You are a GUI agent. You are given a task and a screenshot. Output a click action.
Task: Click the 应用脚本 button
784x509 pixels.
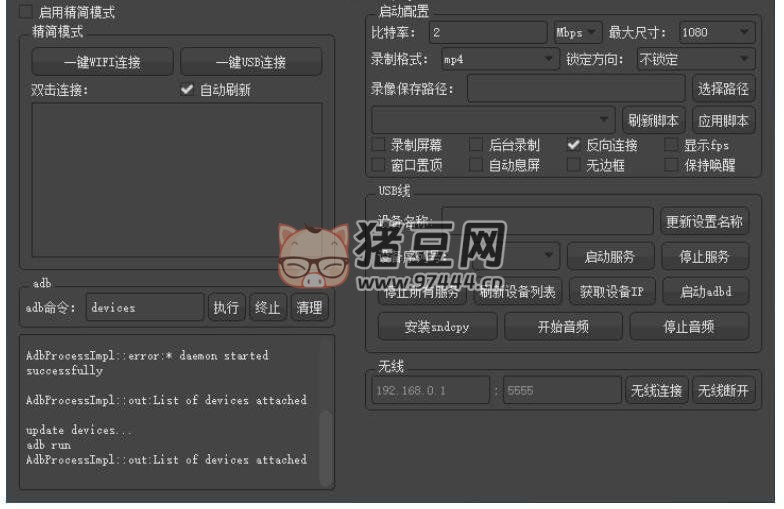(724, 120)
